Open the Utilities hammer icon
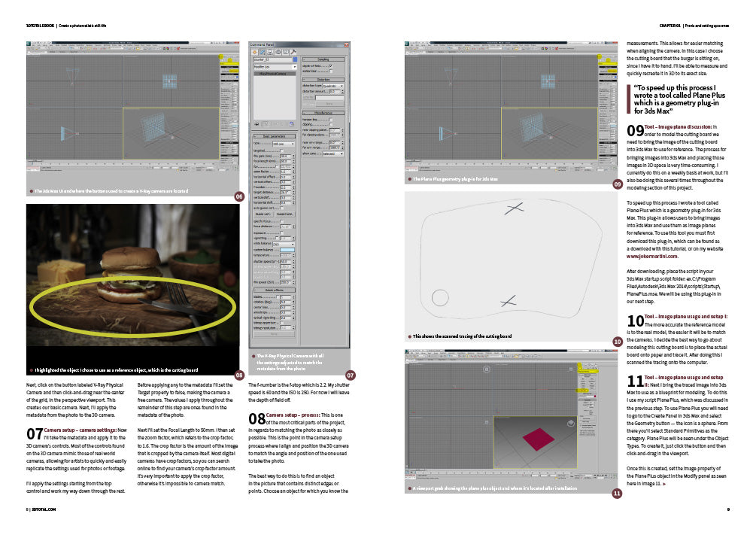756x535 pixels. (x=293, y=52)
